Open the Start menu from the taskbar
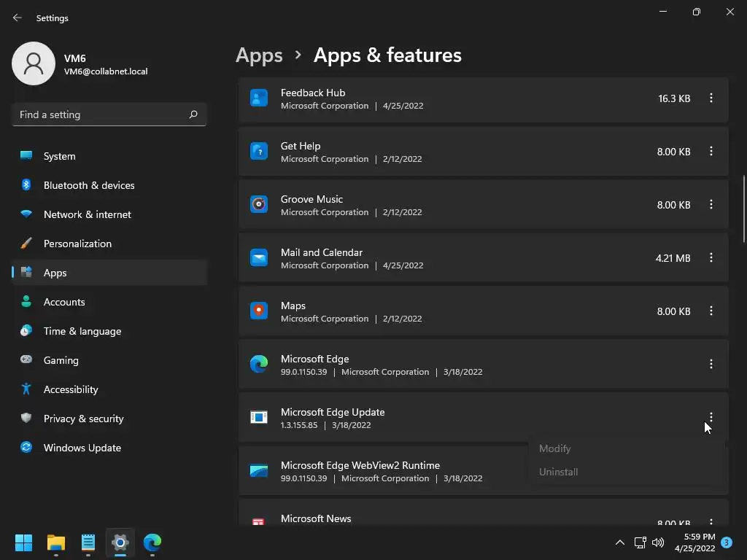The image size is (747, 560). coord(24,542)
